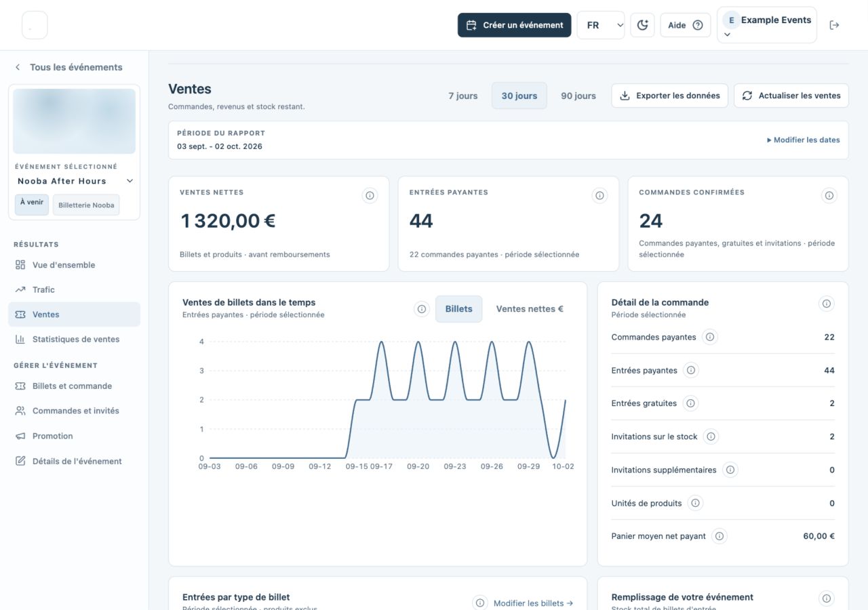This screenshot has width=868, height=610.
Task: Click Actualiser les ventes button
Action: pyautogui.click(x=791, y=96)
